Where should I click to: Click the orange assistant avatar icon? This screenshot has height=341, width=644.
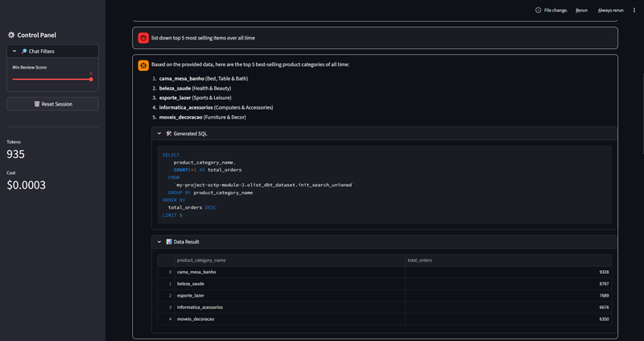(142, 64)
